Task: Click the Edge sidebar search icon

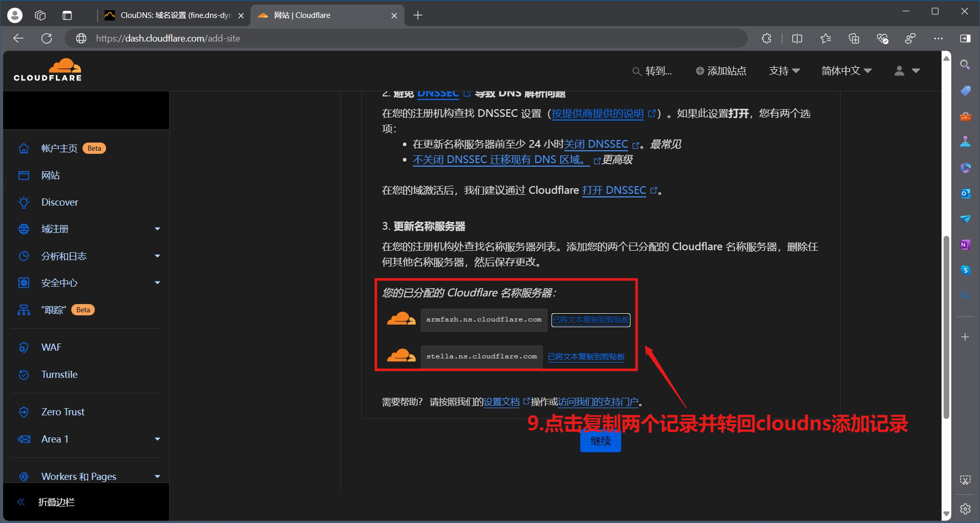Action: 965,65
